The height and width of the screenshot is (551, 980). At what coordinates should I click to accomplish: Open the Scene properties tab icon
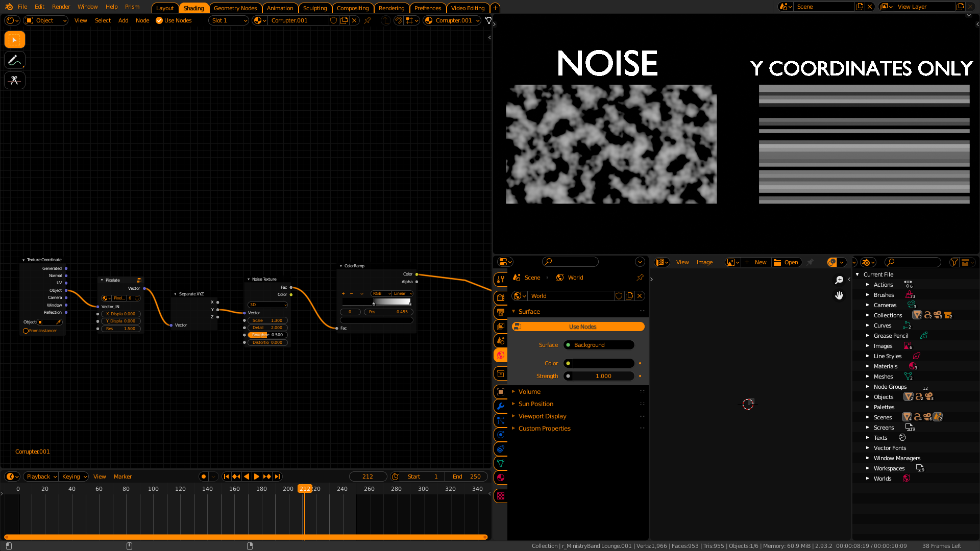click(x=501, y=341)
